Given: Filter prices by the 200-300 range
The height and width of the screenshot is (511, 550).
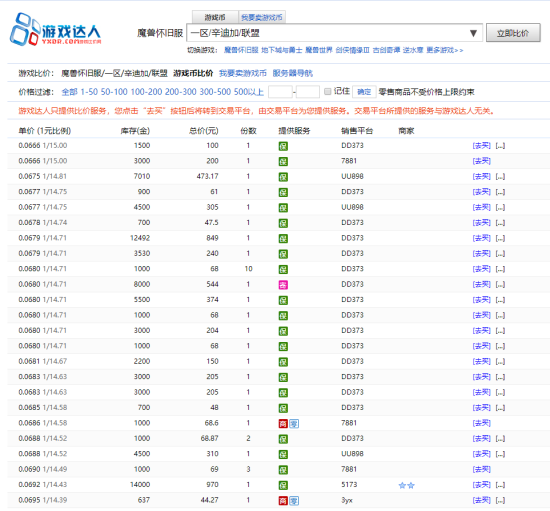Looking at the screenshot, I should [x=181, y=92].
